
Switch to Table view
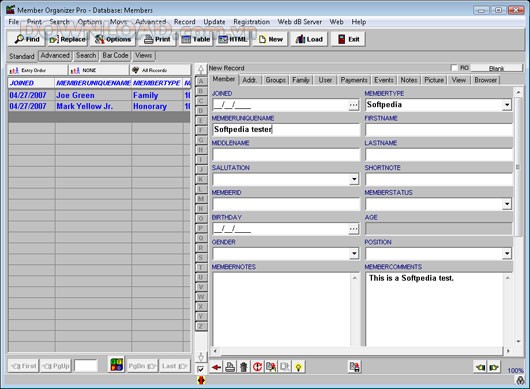[196, 39]
